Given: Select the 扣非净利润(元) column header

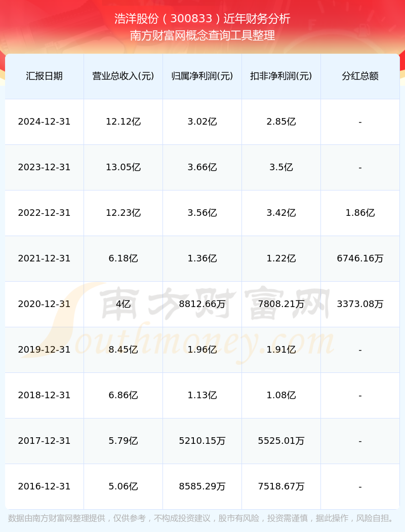Looking at the screenshot, I should (x=281, y=76).
